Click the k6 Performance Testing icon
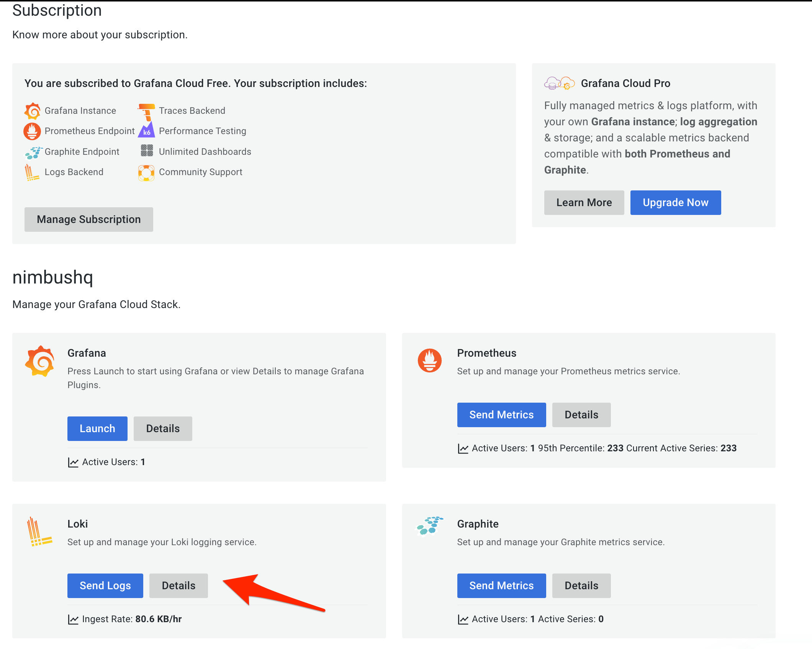 pos(147,130)
